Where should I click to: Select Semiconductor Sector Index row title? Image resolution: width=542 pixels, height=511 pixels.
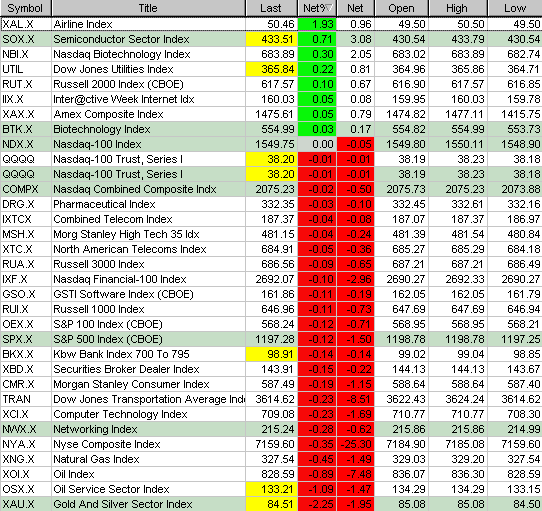(121, 39)
